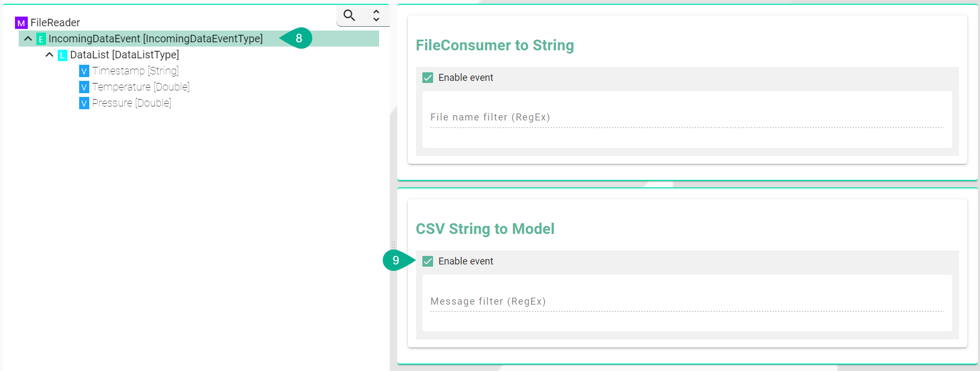Click the green E icon of IncomingDataEvent
Viewport: 980px width, 371px height.
(41, 39)
